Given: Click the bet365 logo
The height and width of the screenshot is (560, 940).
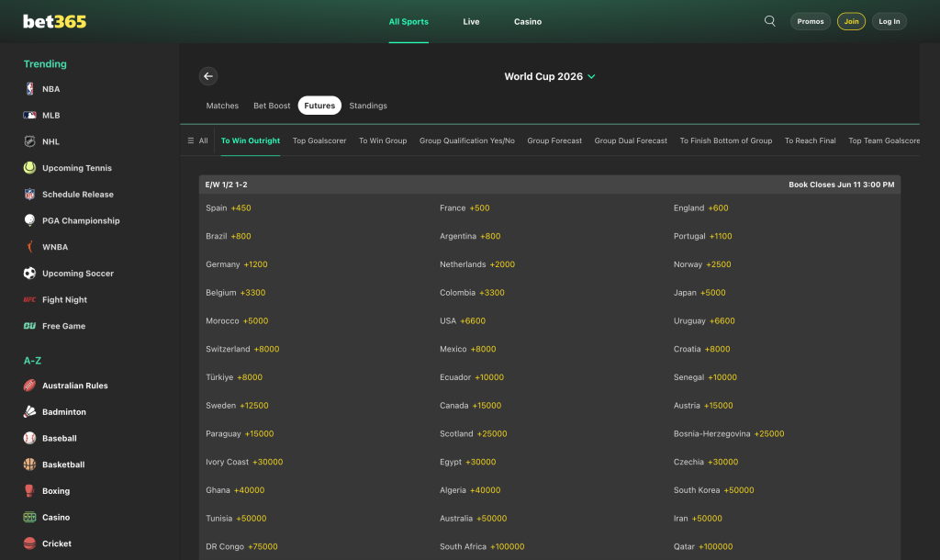Looking at the screenshot, I should point(54,22).
